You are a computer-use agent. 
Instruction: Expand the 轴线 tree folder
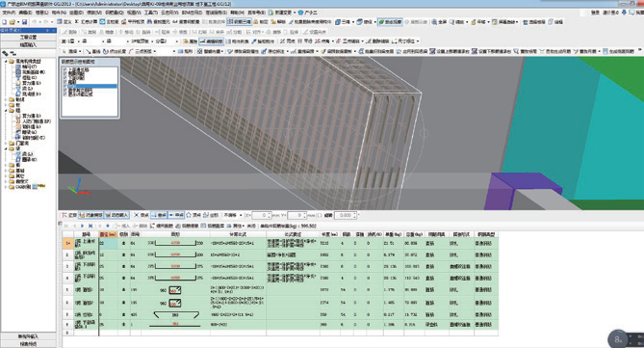pos(6,99)
